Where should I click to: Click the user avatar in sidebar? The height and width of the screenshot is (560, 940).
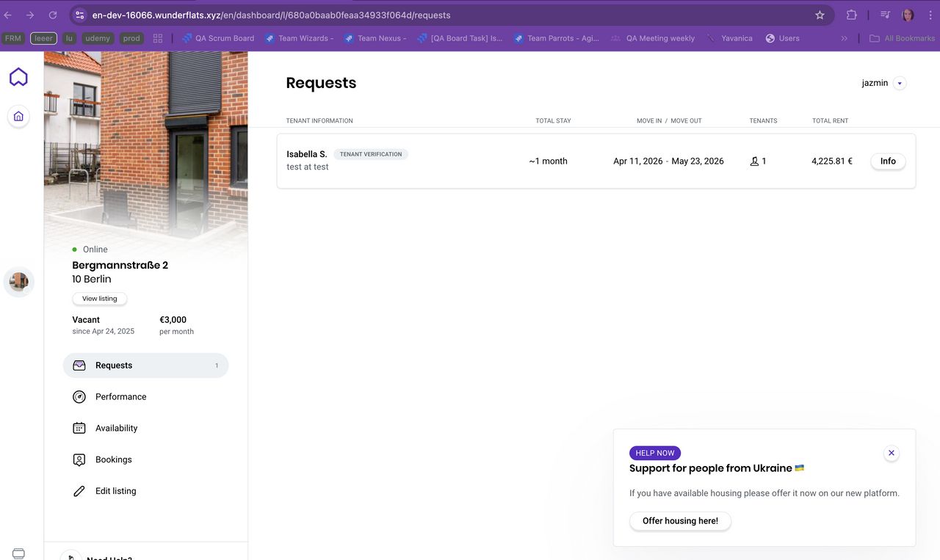point(19,282)
